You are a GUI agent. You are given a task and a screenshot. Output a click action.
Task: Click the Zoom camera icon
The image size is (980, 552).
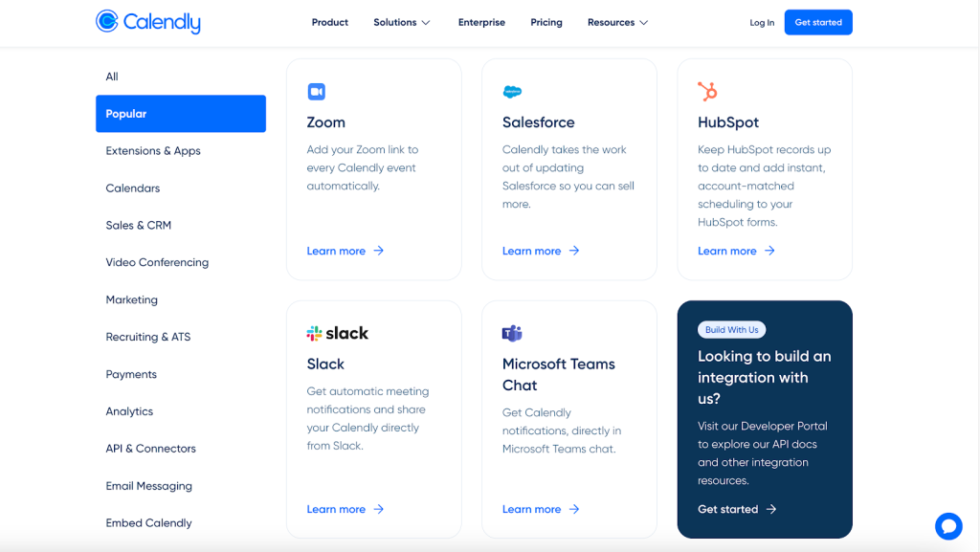coord(316,92)
